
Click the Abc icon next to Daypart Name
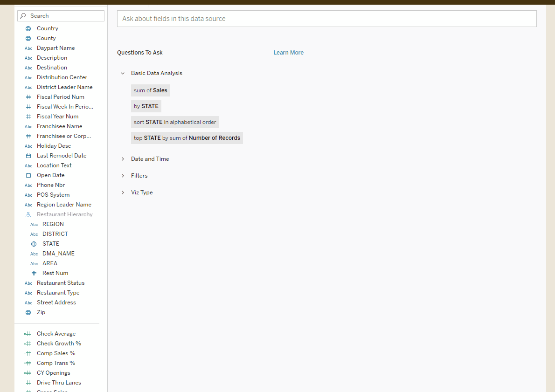click(x=28, y=48)
